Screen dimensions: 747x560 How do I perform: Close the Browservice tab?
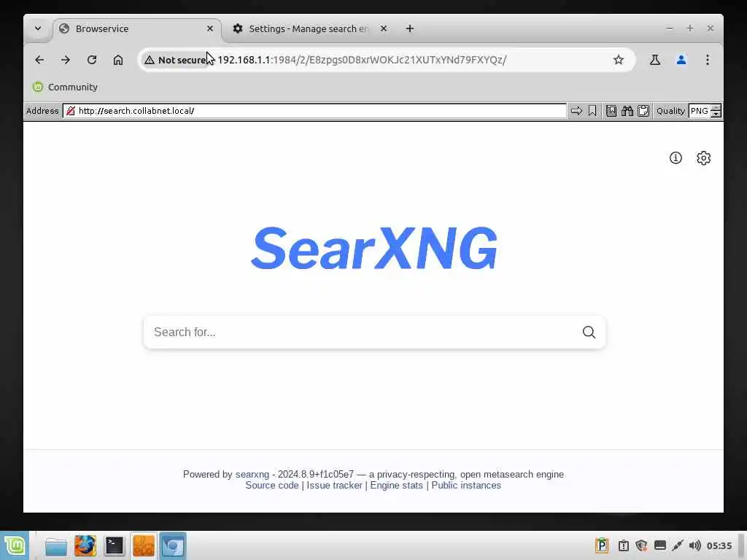(x=210, y=28)
